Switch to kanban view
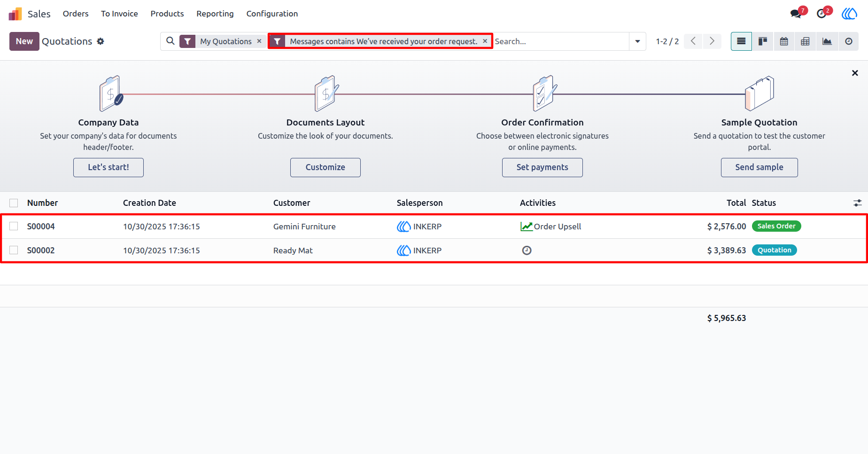This screenshot has width=868, height=454. tap(763, 41)
